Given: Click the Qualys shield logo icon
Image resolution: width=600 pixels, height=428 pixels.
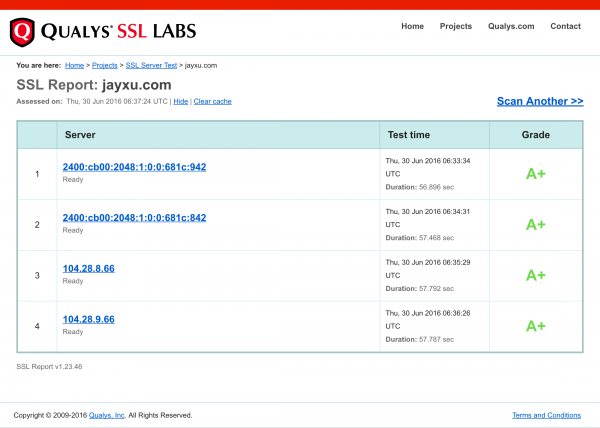Looking at the screenshot, I should [x=22, y=32].
